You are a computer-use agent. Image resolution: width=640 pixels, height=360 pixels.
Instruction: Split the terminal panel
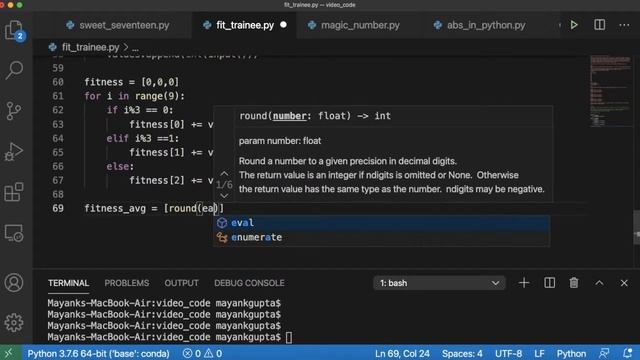point(549,282)
